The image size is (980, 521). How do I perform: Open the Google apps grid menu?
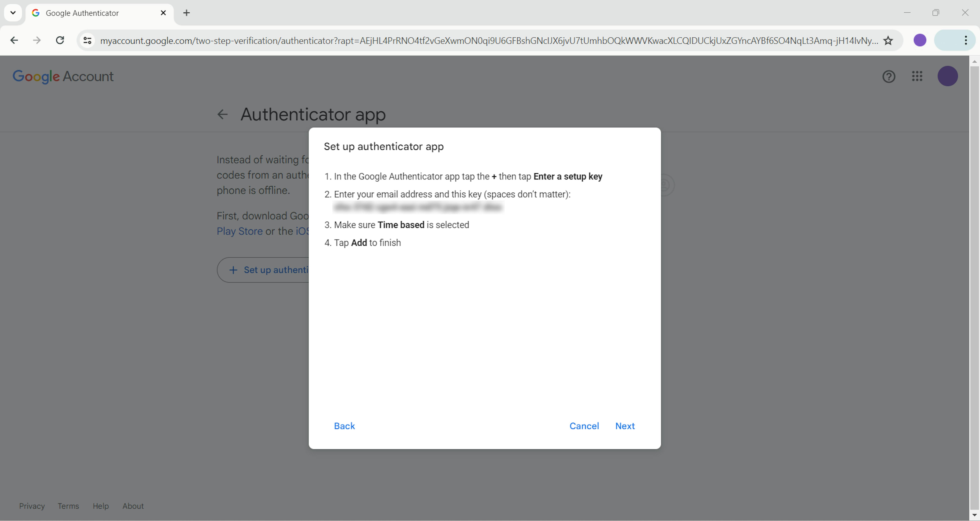[918, 76]
